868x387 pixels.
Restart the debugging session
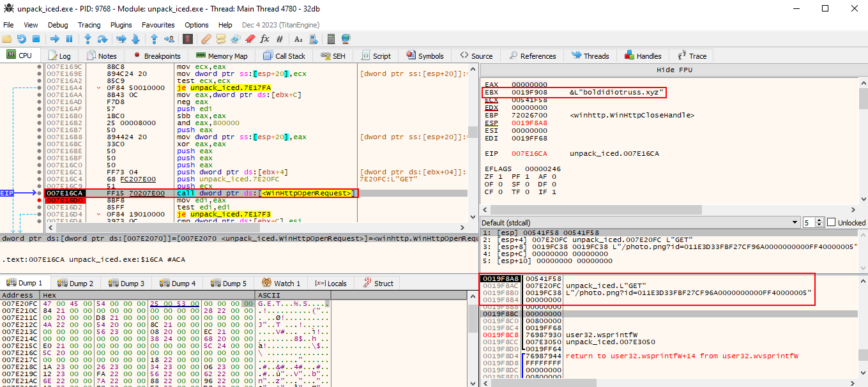21,39
